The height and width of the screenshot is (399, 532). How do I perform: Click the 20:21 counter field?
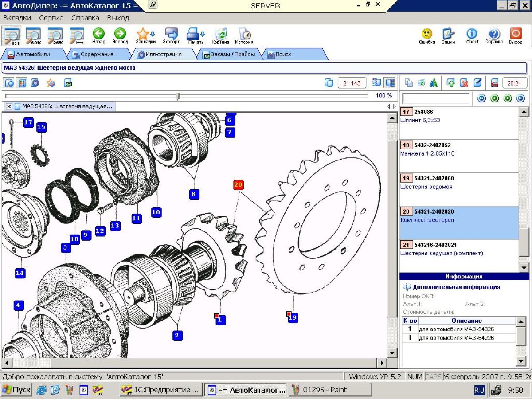[x=515, y=83]
